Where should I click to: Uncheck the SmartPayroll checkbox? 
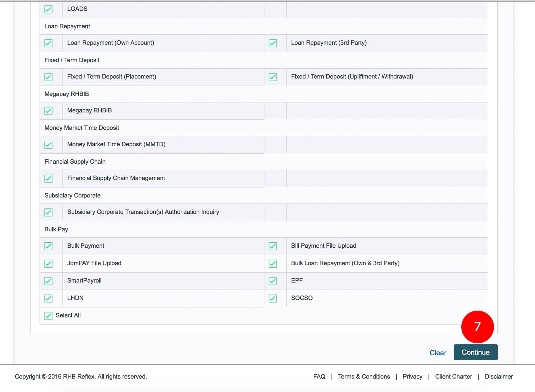(x=48, y=281)
